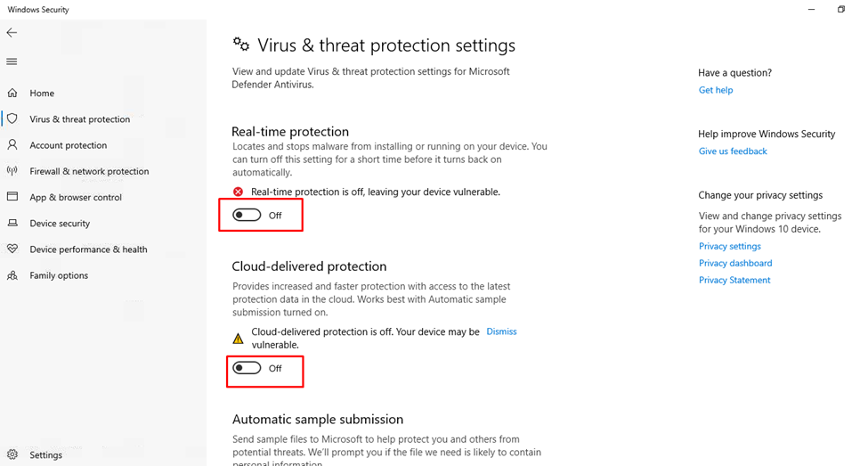This screenshot has width=868, height=466.
Task: Open the Family options people icon
Action: pyautogui.click(x=12, y=274)
